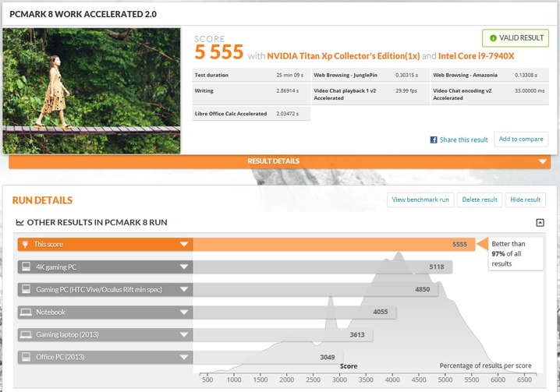
Task: Click the 33.00000 ms encoding value
Action: [530, 90]
